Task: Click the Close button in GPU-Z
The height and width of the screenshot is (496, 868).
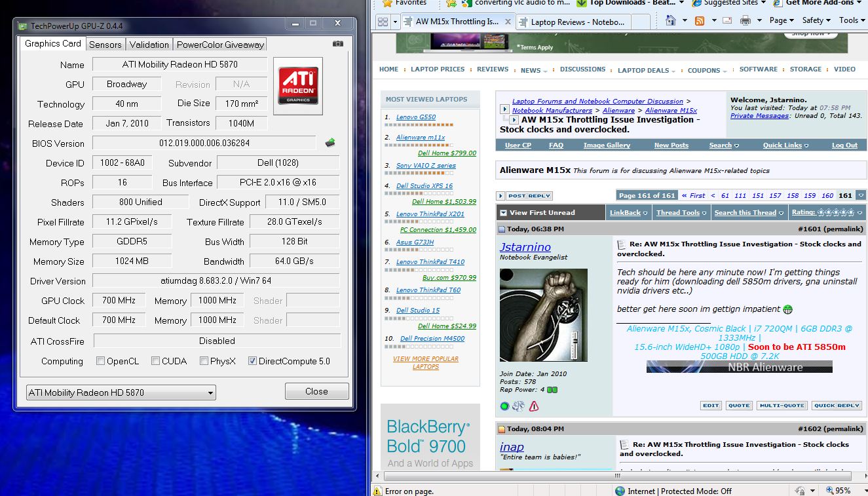Action: [316, 391]
